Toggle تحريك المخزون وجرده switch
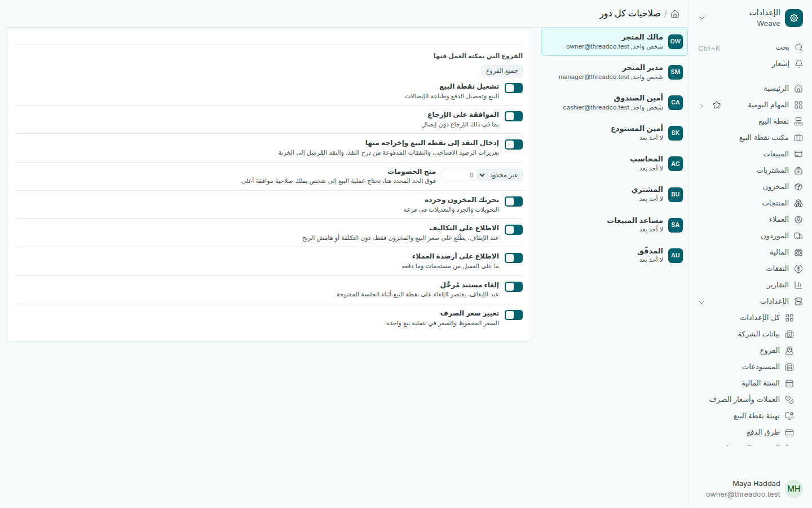 pos(514,202)
